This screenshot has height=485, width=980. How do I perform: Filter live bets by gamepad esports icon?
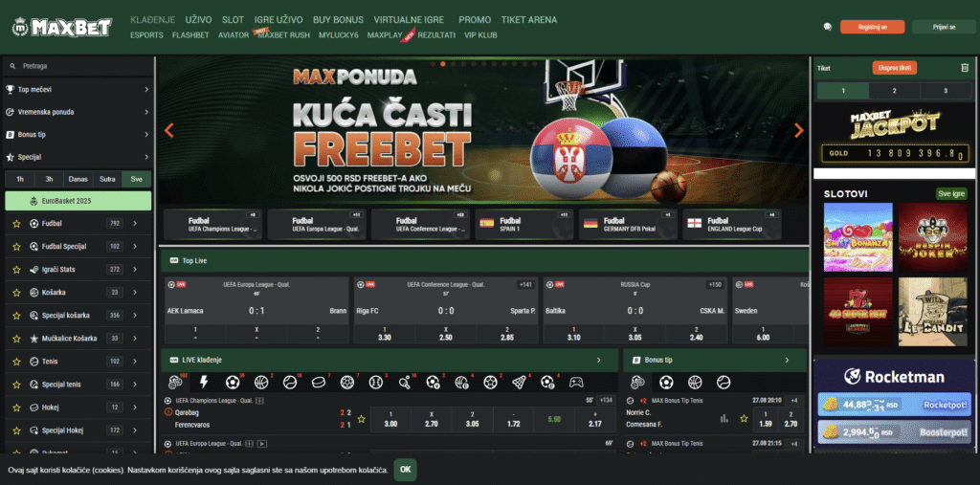tap(575, 382)
